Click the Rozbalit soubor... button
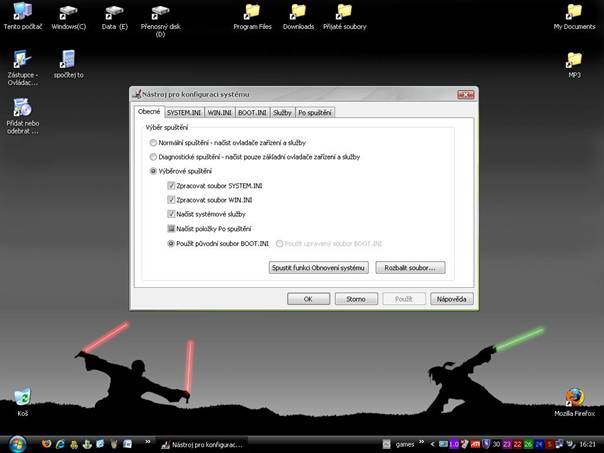This screenshot has width=604, height=453. 410,268
